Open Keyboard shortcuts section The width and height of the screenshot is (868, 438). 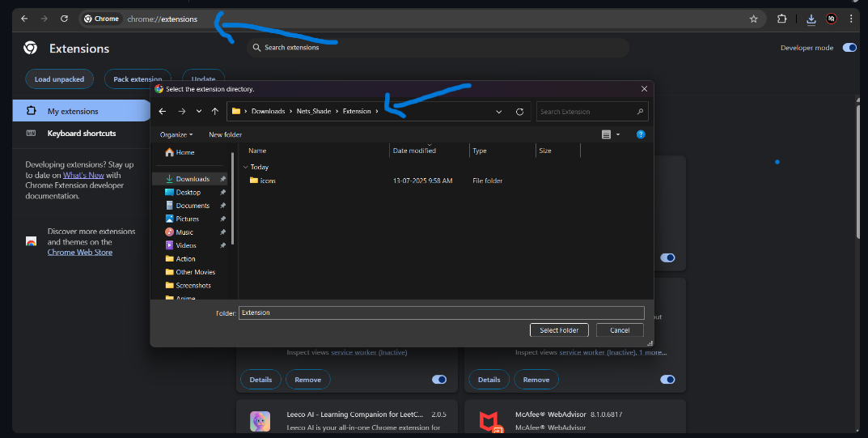pos(82,134)
